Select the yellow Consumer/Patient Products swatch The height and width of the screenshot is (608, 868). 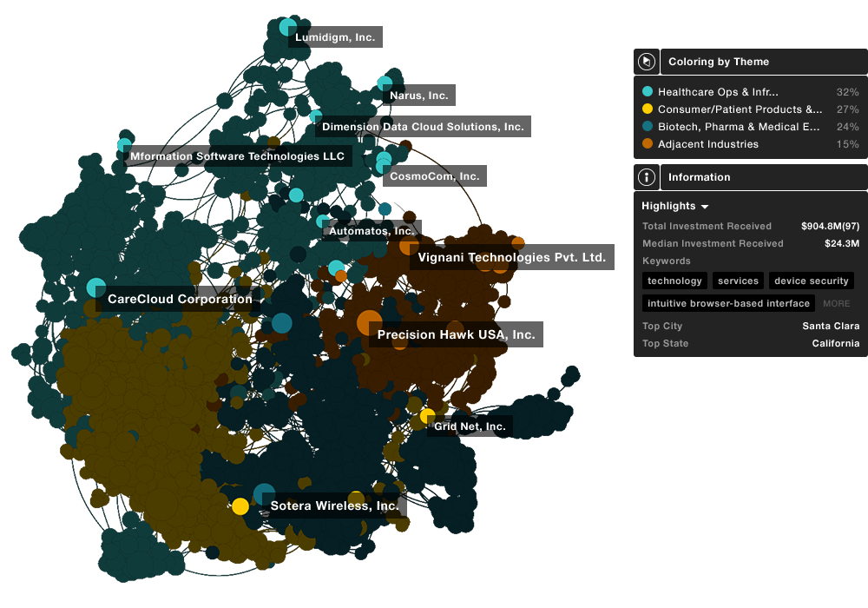pyautogui.click(x=648, y=109)
